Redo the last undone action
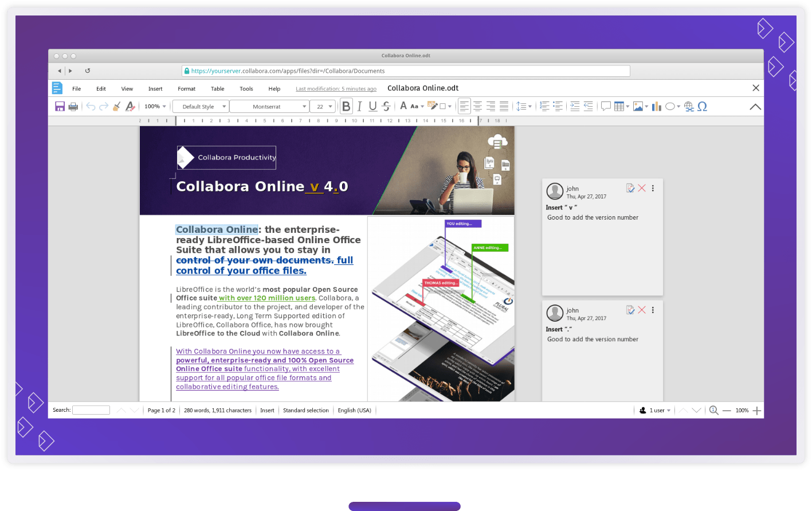Image resolution: width=812 pixels, height=511 pixels. click(x=104, y=107)
